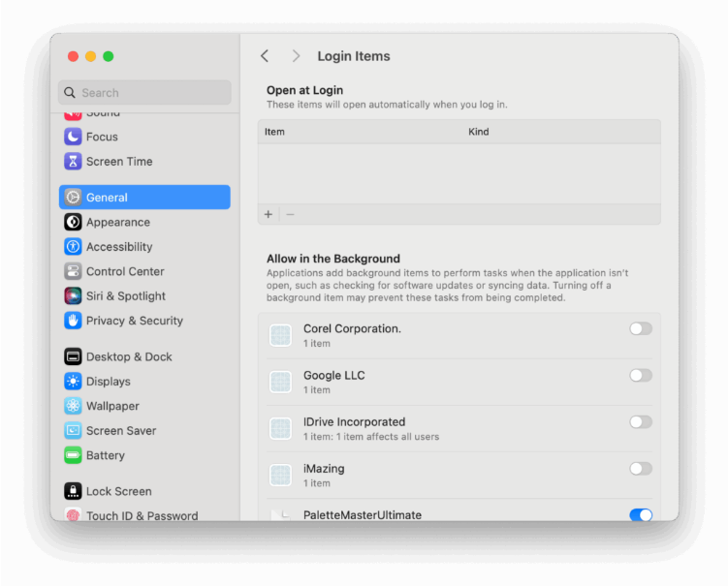Image resolution: width=728 pixels, height=586 pixels.
Task: Click the red close window button
Action: tap(73, 56)
